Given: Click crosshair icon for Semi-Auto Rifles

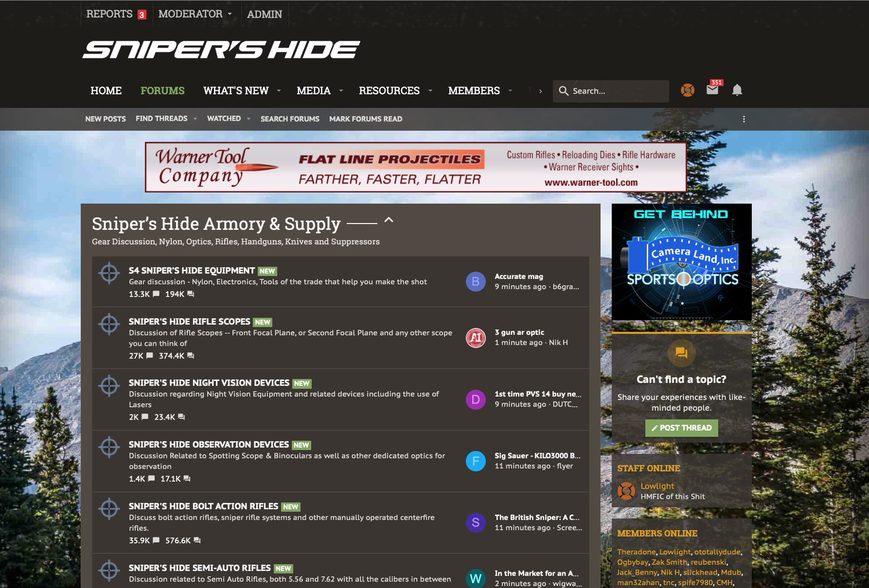Looking at the screenshot, I should [109, 571].
